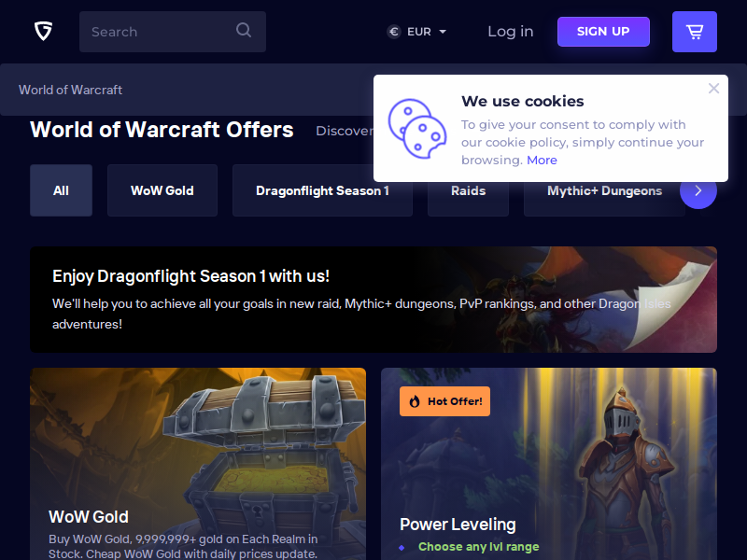The width and height of the screenshot is (747, 560).
Task: Select the All category tab
Action: [61, 190]
